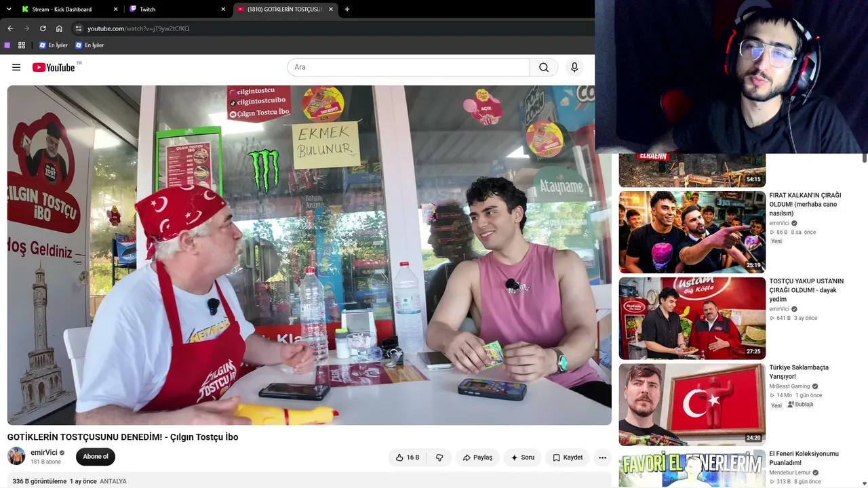Image resolution: width=868 pixels, height=488 pixels.
Task: Open the second En İyiler bookmark
Action: (x=90, y=45)
